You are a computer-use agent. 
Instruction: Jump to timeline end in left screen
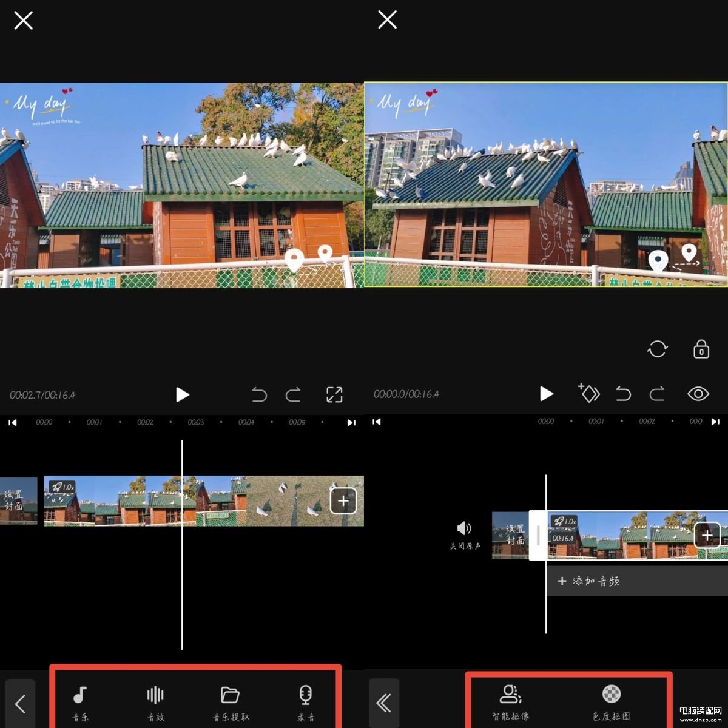[351, 422]
